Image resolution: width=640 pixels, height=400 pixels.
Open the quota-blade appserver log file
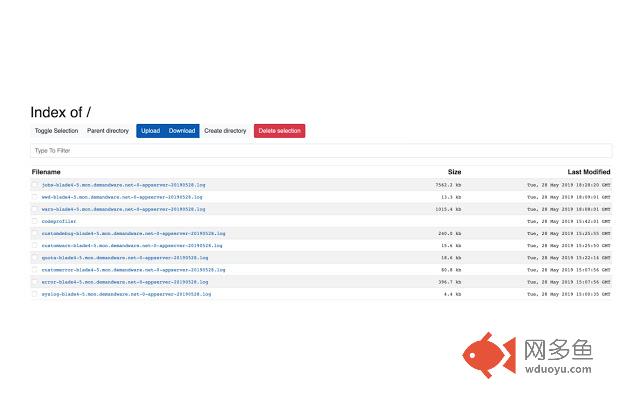point(125,258)
